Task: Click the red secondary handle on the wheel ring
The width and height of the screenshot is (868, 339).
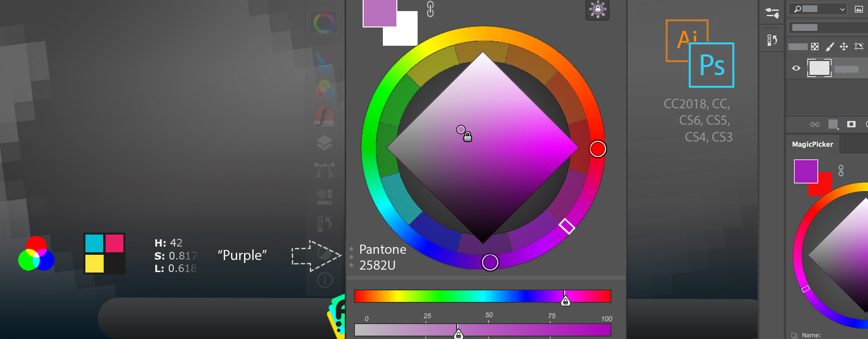Action: pyautogui.click(x=597, y=149)
